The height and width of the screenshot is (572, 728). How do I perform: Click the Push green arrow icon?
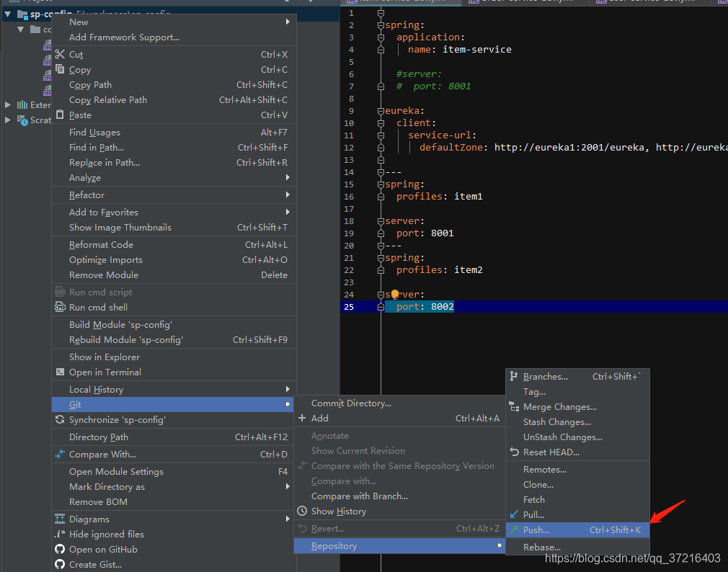[514, 529]
